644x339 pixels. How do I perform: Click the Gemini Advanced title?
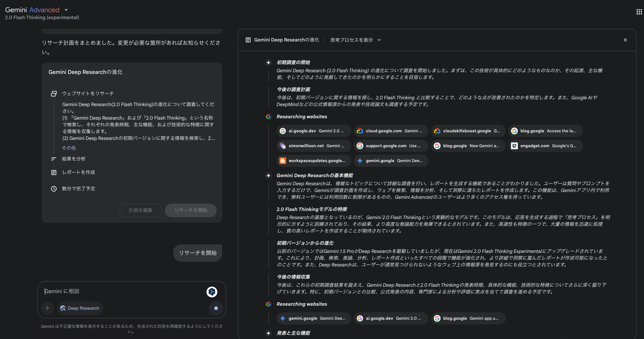(x=32, y=10)
